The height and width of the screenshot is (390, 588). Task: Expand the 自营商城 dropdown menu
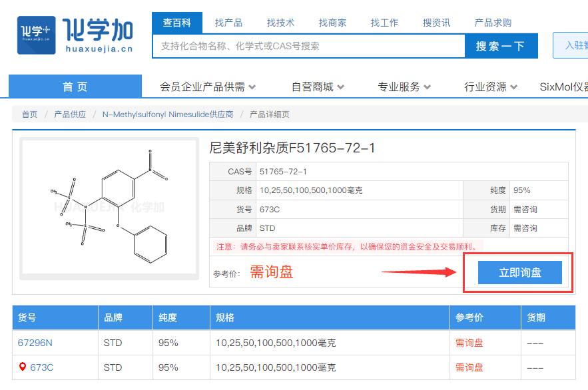click(x=318, y=87)
